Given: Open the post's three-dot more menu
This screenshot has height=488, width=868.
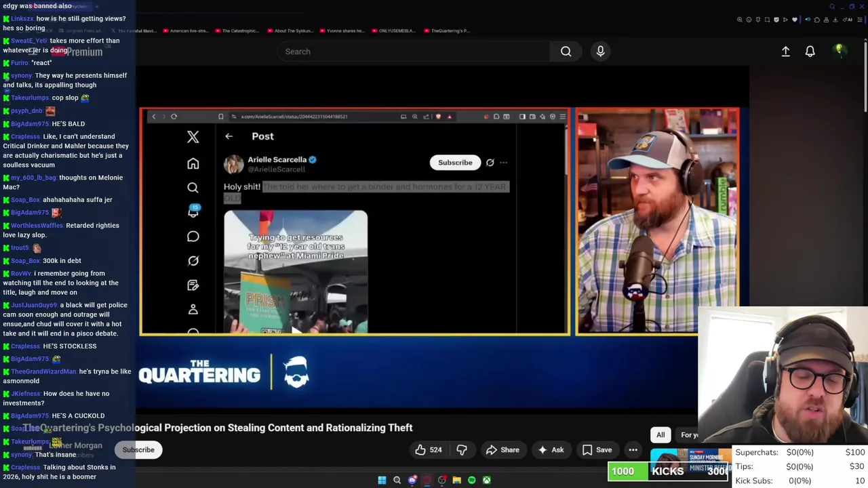Looking at the screenshot, I should click(503, 163).
